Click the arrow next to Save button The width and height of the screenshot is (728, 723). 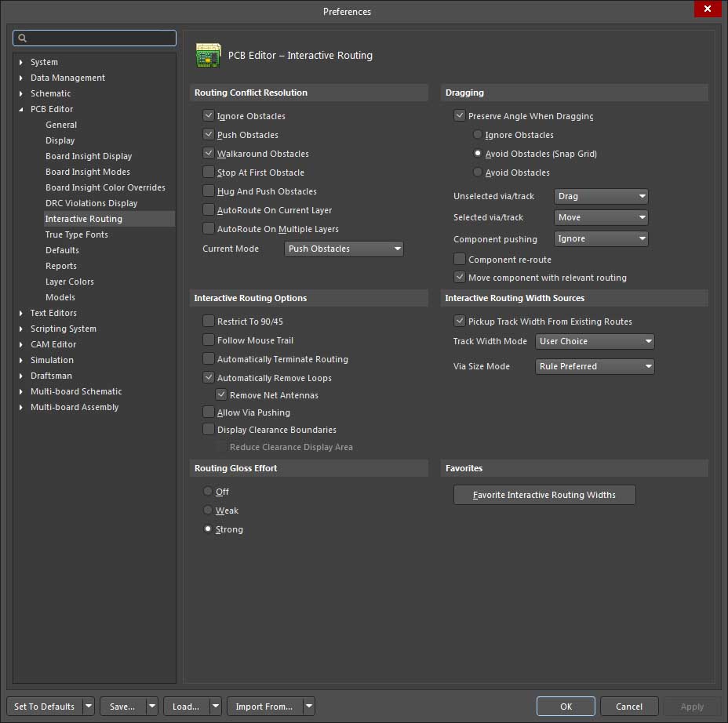coord(151,707)
